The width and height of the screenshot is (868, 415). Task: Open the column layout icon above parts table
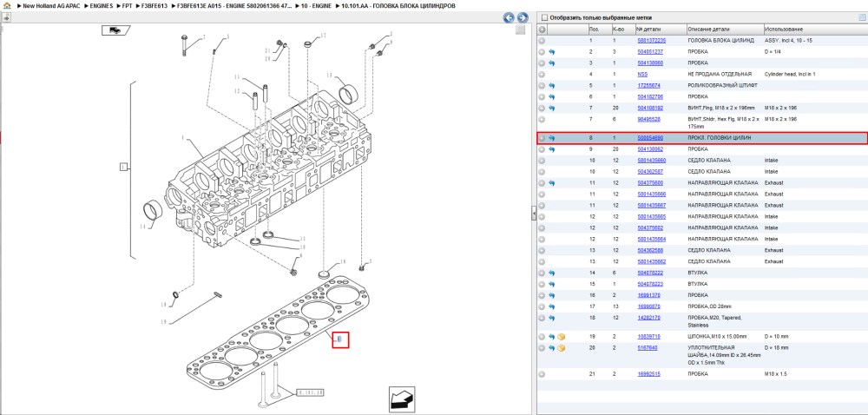[x=861, y=17]
